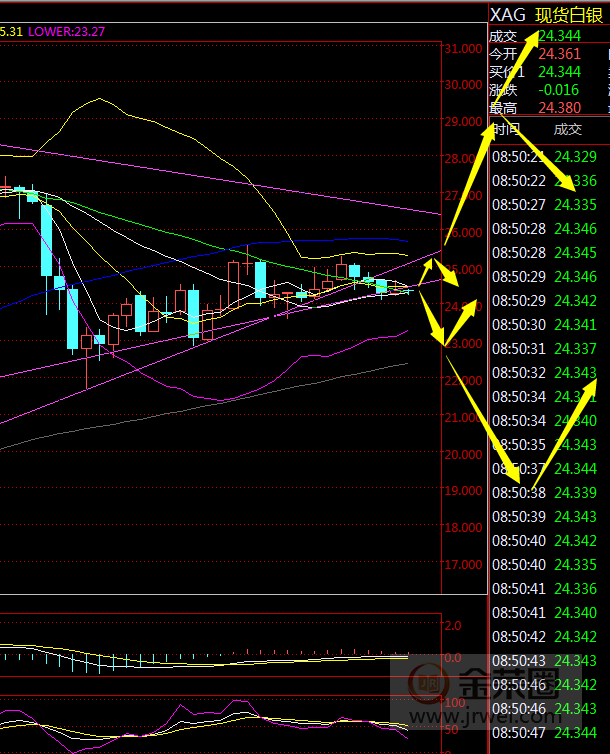
Task: Click the XAG 现货白银 instrument title
Action: 546,15
